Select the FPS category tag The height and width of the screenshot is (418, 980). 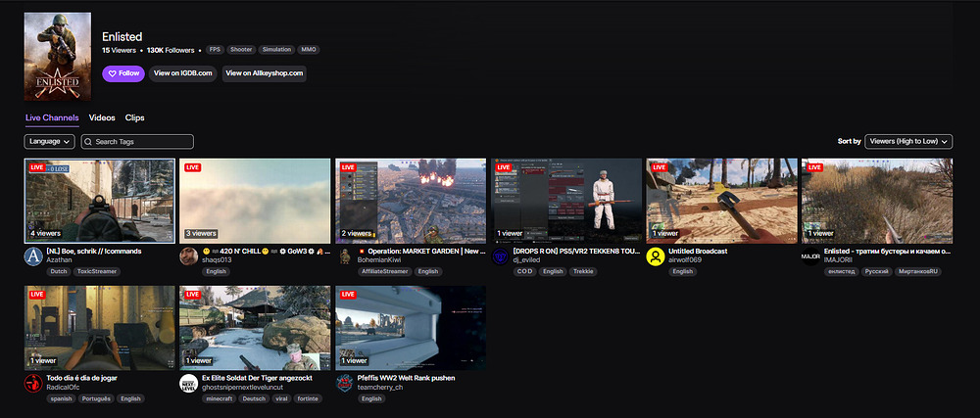tap(215, 50)
